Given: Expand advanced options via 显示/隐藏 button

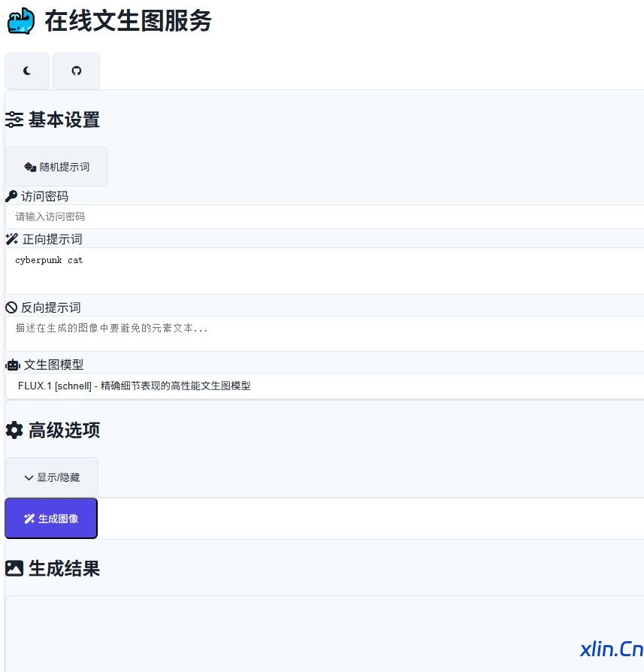Looking at the screenshot, I should [x=52, y=477].
